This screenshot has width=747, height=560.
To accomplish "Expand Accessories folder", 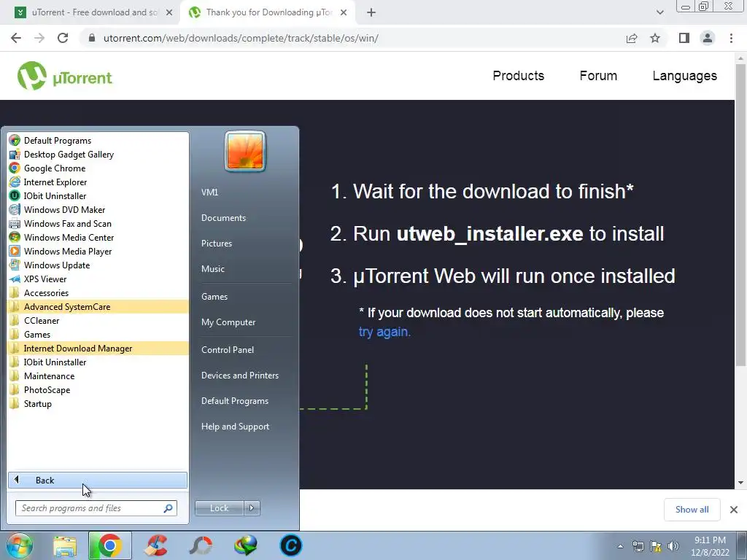I will (98, 293).
